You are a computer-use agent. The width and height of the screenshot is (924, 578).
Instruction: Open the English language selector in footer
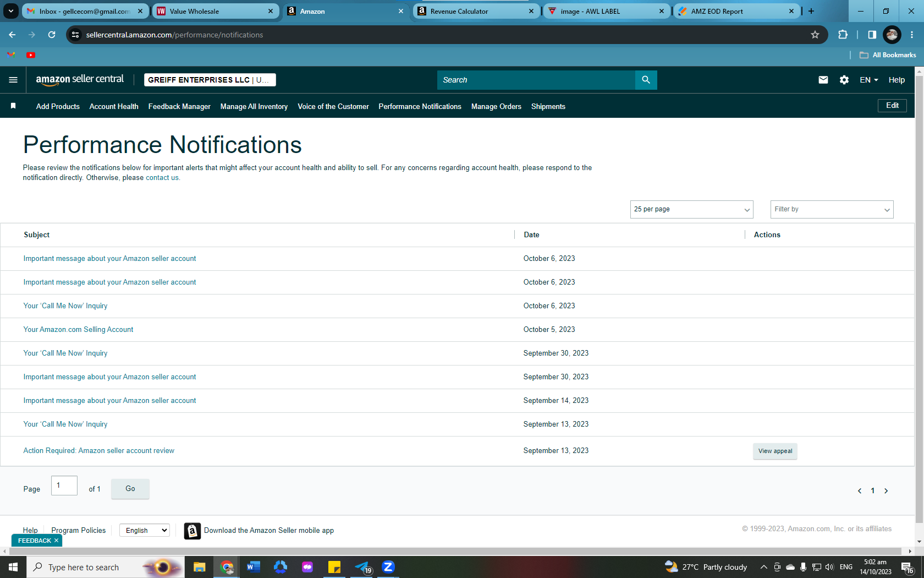tap(145, 530)
